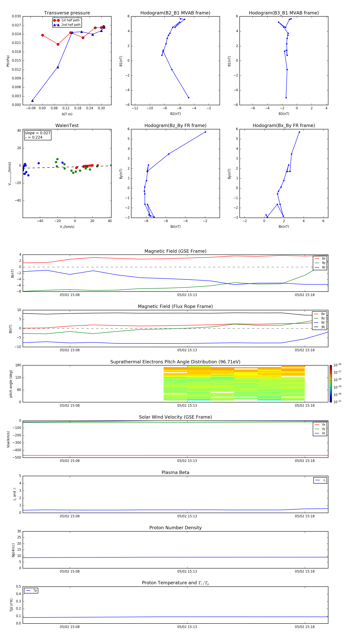Click 'Magnetic Field (GSE Frame)' title

(x=175, y=251)
